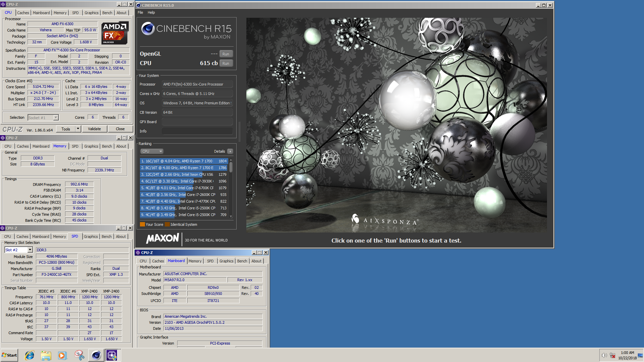Open Graphics tab in Memory CPU-Z window

[91, 146]
